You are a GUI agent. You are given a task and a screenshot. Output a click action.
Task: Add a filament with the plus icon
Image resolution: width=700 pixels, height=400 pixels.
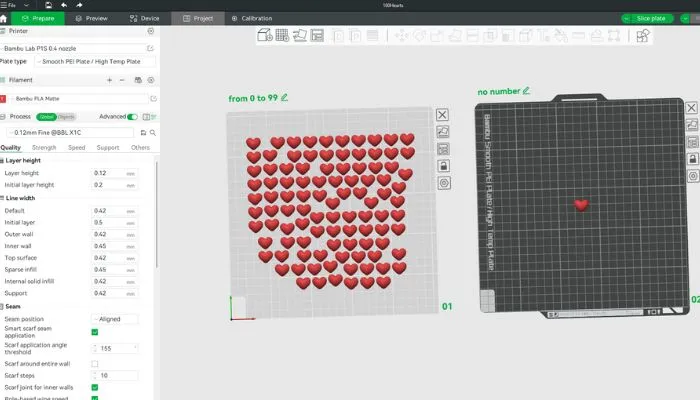(x=109, y=79)
